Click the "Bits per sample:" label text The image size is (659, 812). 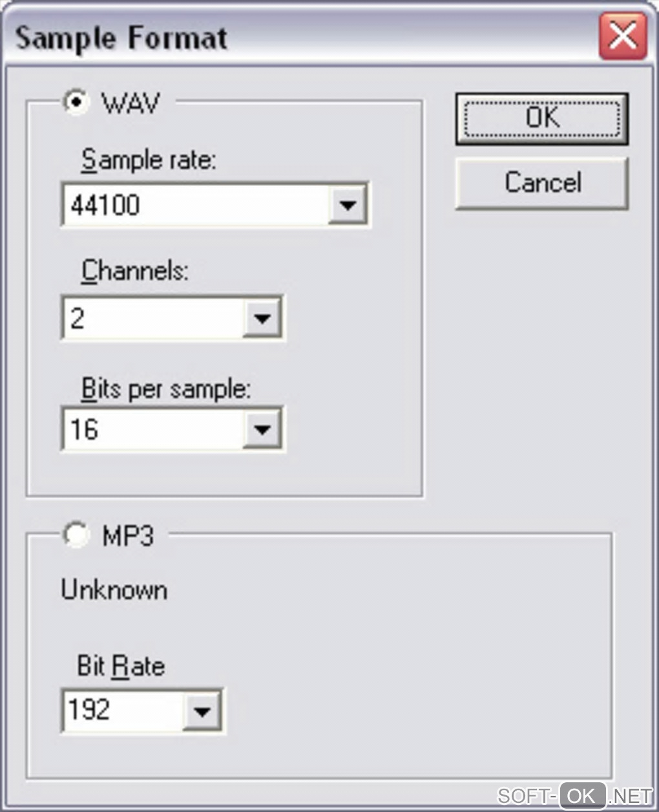165,389
